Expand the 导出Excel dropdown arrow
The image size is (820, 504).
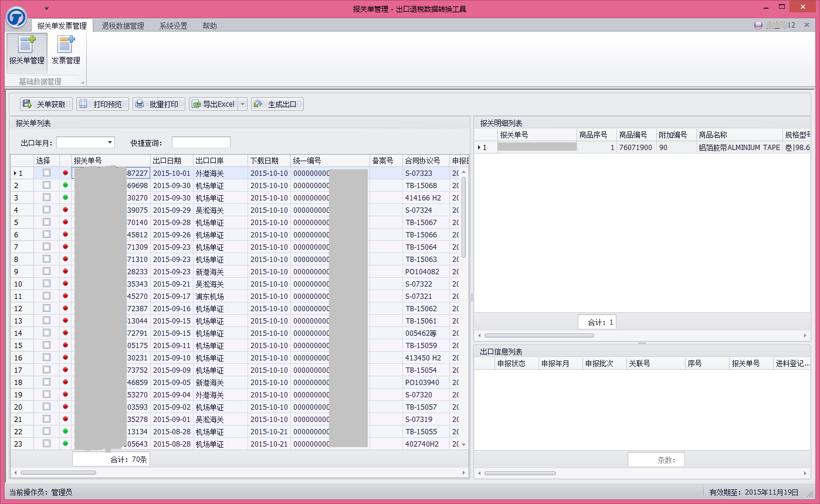coord(243,104)
